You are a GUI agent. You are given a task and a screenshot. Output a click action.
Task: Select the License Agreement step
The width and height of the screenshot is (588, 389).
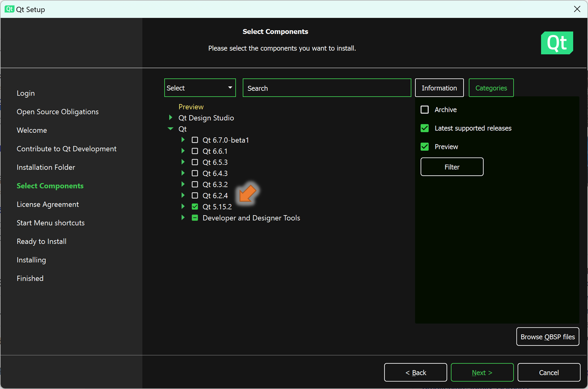[48, 205]
